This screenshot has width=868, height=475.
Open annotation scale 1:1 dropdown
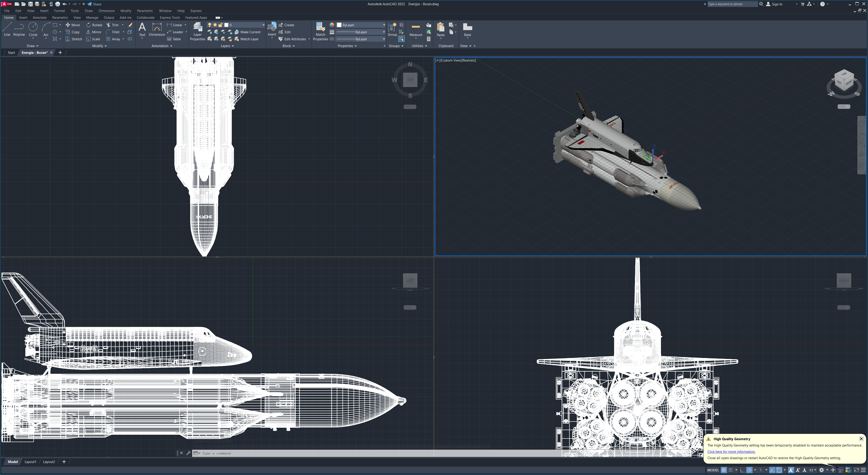[x=813, y=470]
